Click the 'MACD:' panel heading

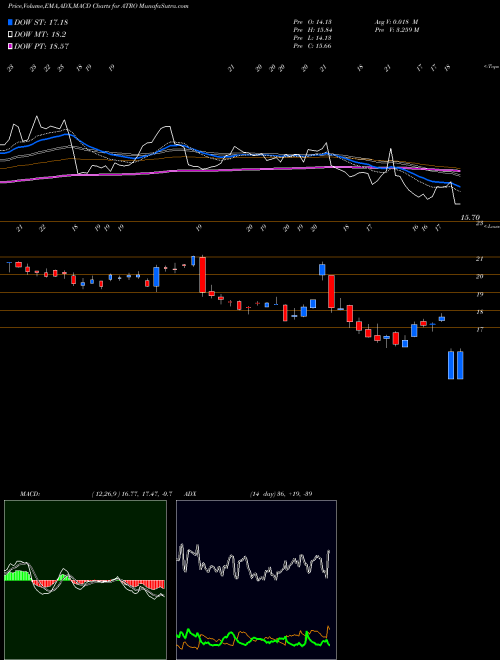point(29,494)
